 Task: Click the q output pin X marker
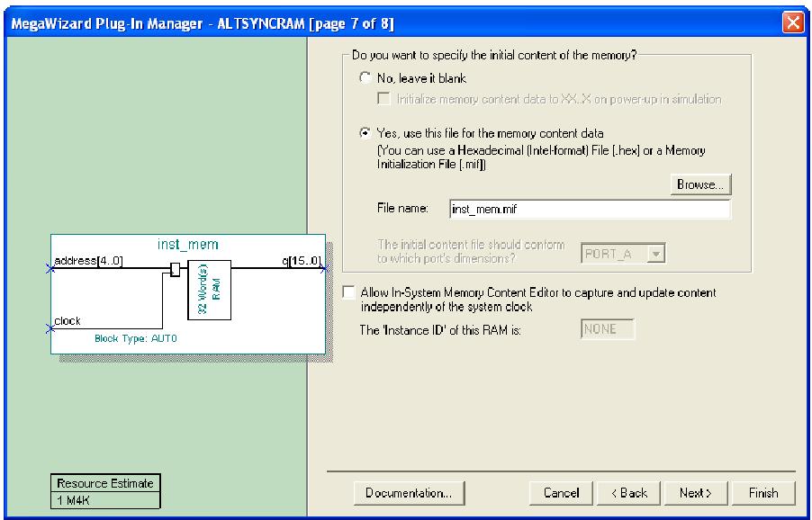[325, 268]
